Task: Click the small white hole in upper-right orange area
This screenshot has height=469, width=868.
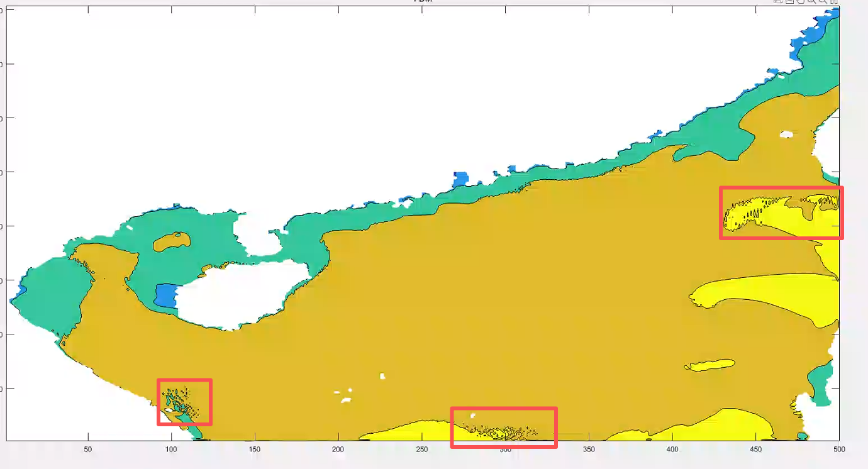Action: click(x=786, y=134)
